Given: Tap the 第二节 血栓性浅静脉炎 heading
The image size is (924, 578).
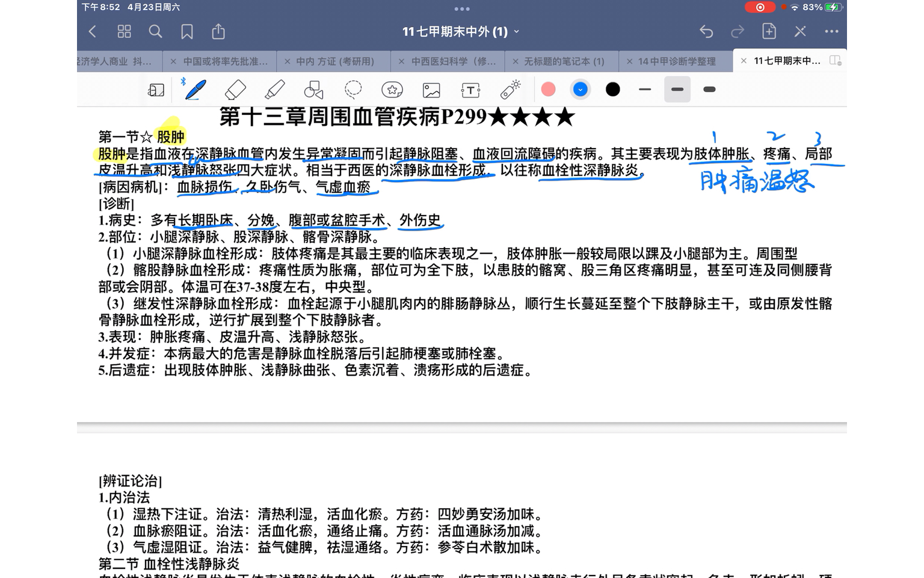Looking at the screenshot, I should (x=169, y=564).
